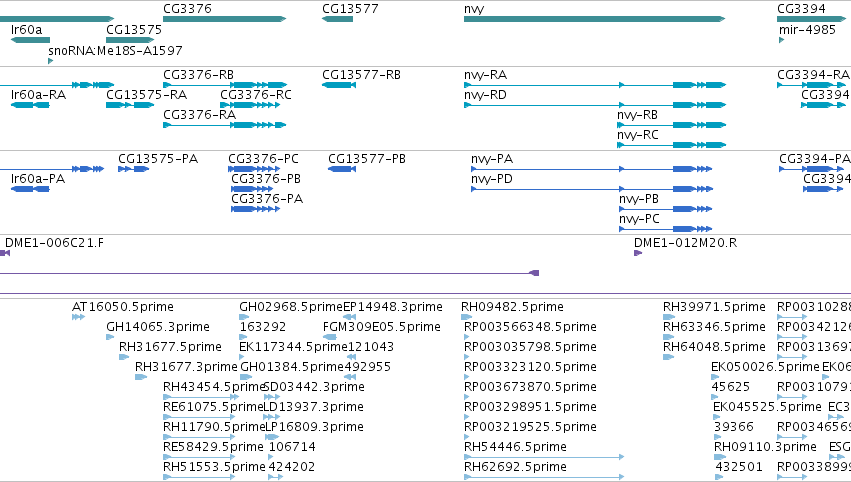This screenshot has height=482, width=851.
Task: Select transcript CG13575-RA
Action: click(x=130, y=105)
